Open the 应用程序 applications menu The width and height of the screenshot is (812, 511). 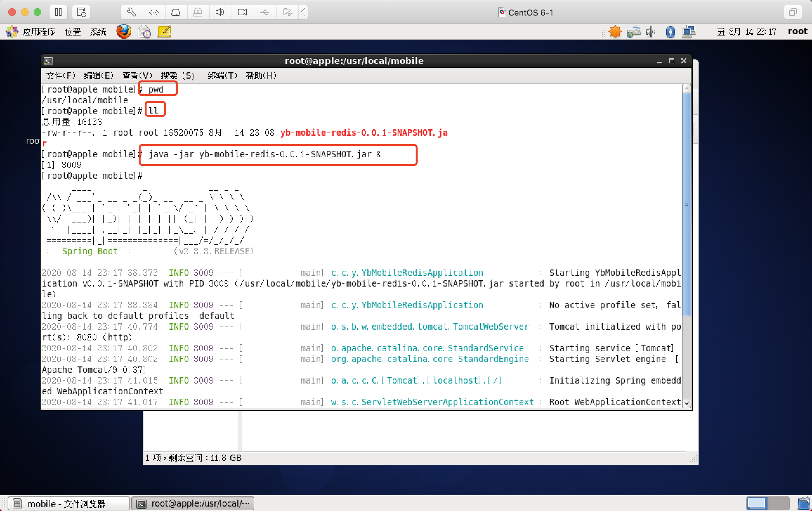[x=31, y=32]
